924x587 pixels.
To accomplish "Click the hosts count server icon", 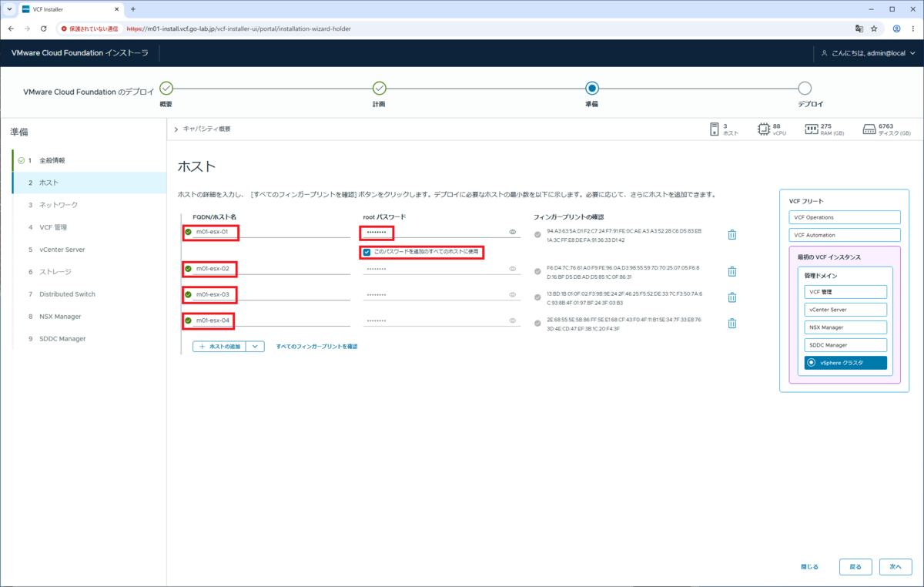I will point(714,129).
